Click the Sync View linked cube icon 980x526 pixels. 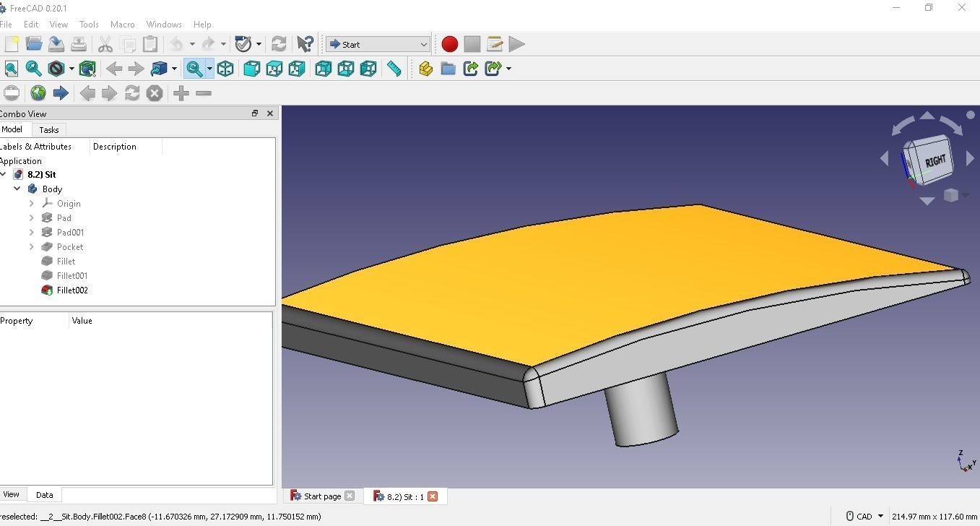pyautogui.click(x=158, y=69)
